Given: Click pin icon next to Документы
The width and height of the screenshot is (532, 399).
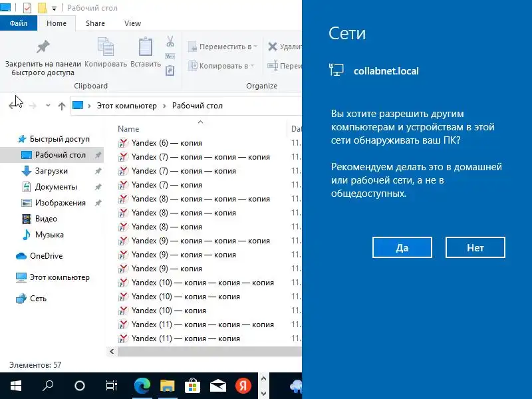Looking at the screenshot, I should click(x=98, y=187).
